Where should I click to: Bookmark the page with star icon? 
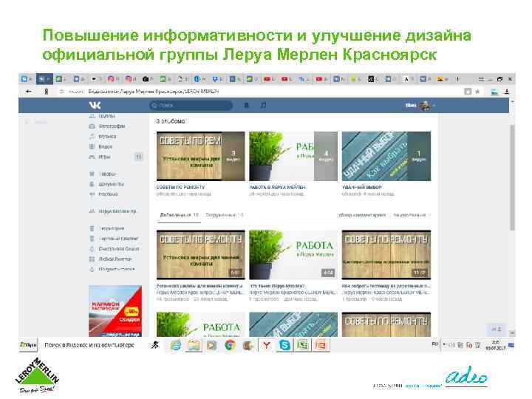click(x=477, y=92)
